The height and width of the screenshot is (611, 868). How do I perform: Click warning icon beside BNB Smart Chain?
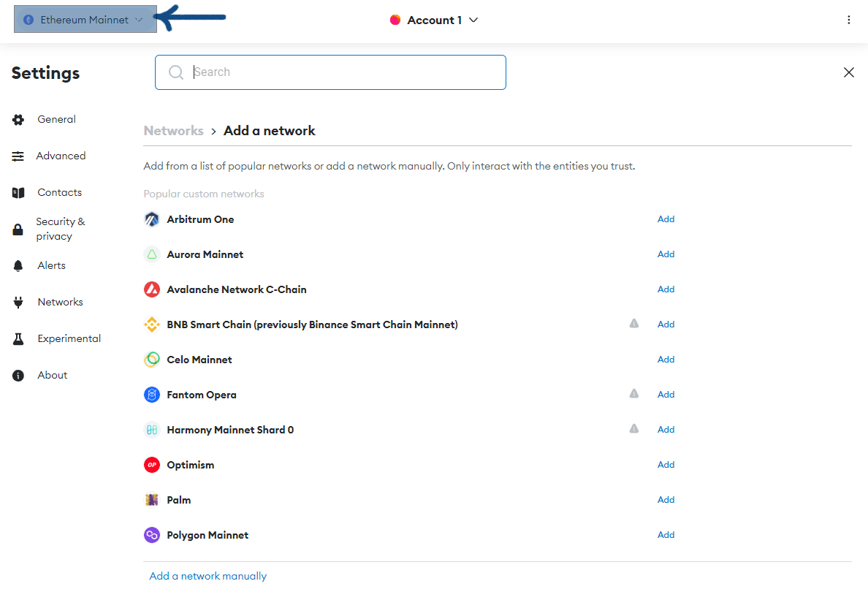634,324
